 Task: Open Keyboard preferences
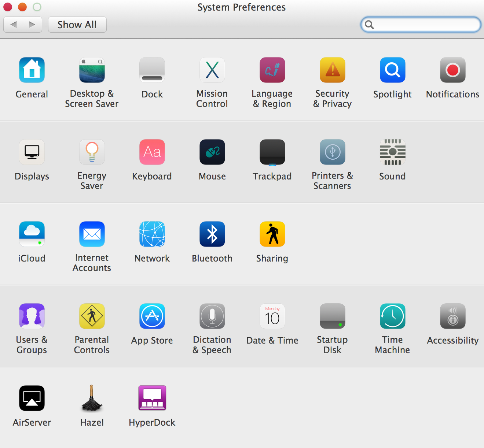[x=152, y=152]
